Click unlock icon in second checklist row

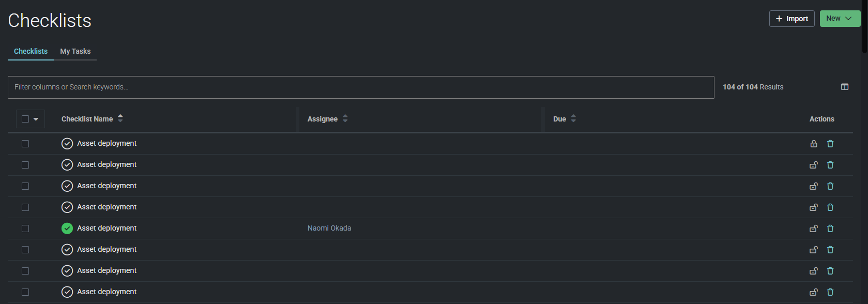pos(813,165)
